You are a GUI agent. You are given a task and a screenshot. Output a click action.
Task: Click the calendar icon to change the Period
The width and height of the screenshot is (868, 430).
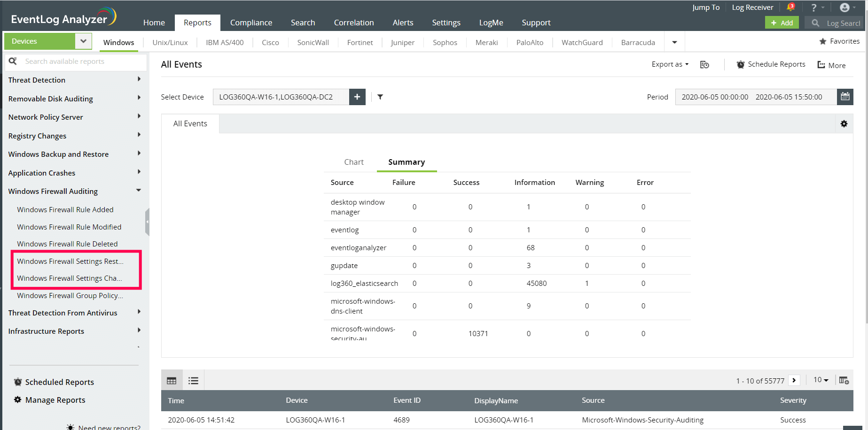pos(845,97)
